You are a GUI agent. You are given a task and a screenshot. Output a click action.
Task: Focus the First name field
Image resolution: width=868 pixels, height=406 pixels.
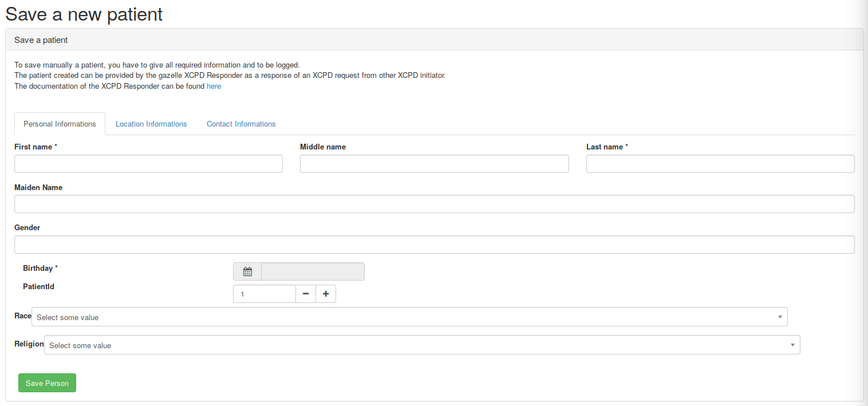[x=148, y=164]
